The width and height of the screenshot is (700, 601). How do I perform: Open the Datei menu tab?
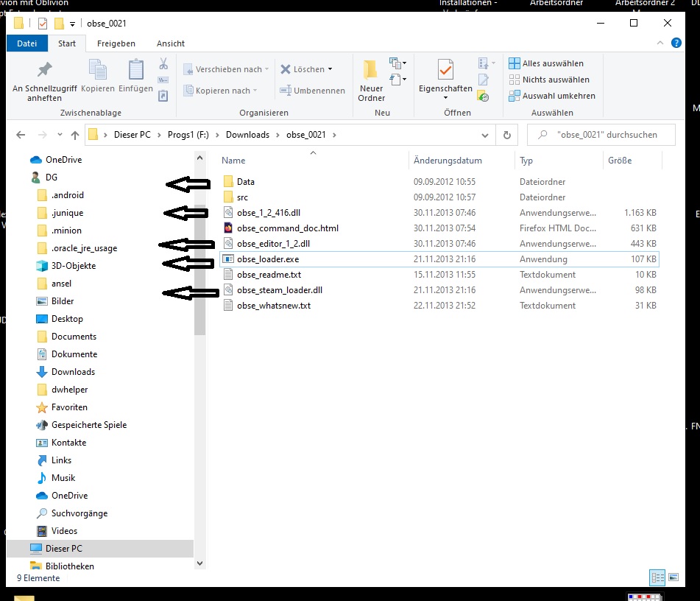point(27,43)
